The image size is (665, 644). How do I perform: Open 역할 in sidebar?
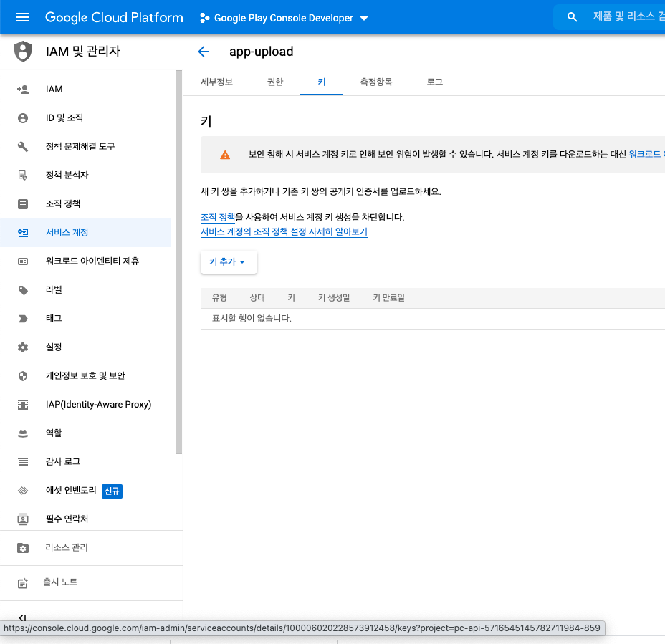pos(86,433)
